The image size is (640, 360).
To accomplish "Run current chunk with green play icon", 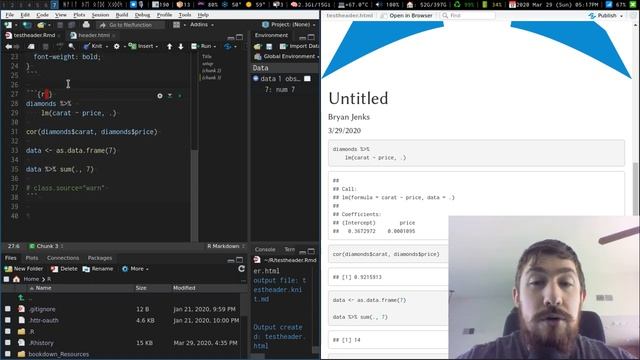I will click(180, 96).
